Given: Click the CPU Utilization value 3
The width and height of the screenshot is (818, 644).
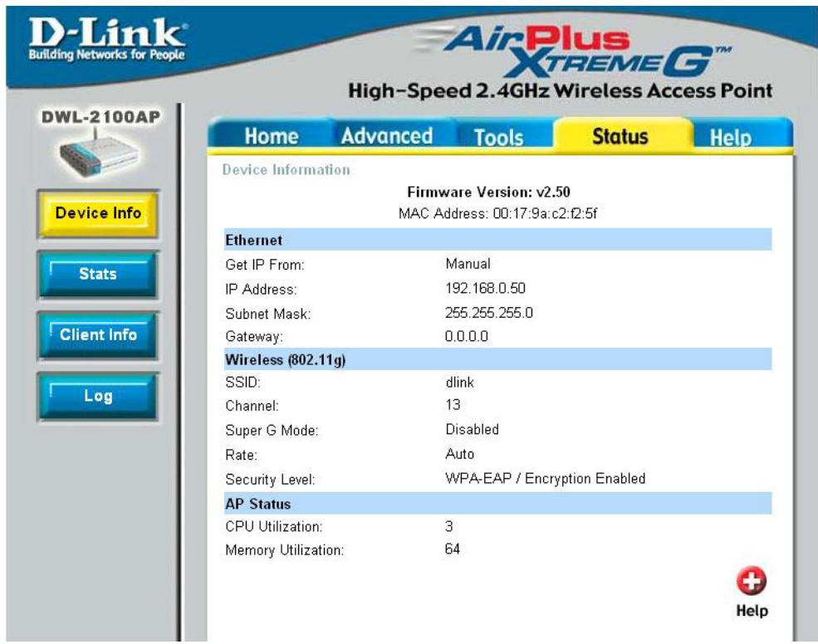Looking at the screenshot, I should (448, 526).
